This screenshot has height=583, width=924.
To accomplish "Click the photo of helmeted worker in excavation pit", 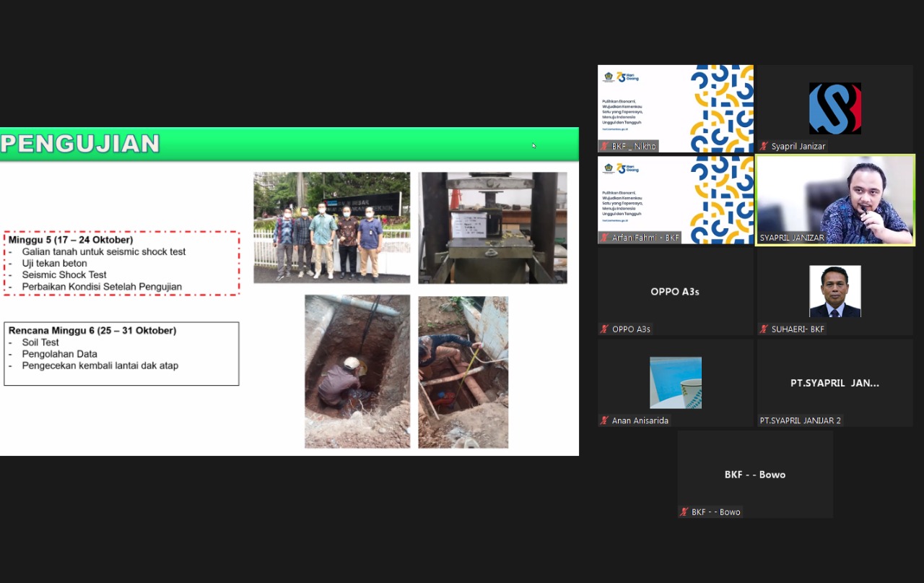I will click(x=357, y=371).
